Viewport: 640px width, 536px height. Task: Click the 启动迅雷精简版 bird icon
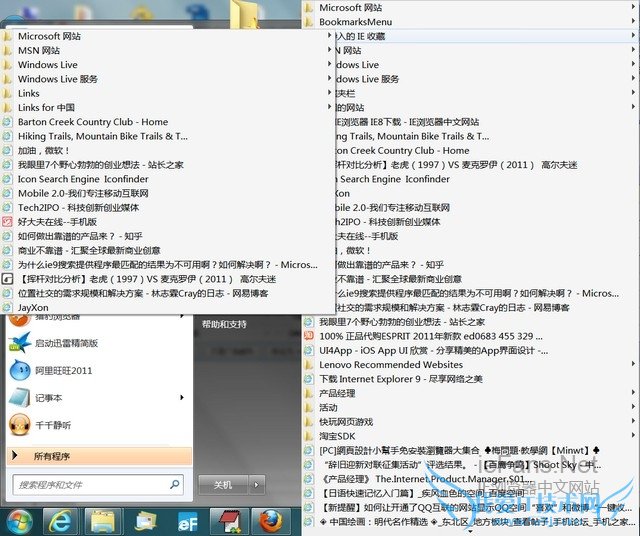pyautogui.click(x=19, y=343)
